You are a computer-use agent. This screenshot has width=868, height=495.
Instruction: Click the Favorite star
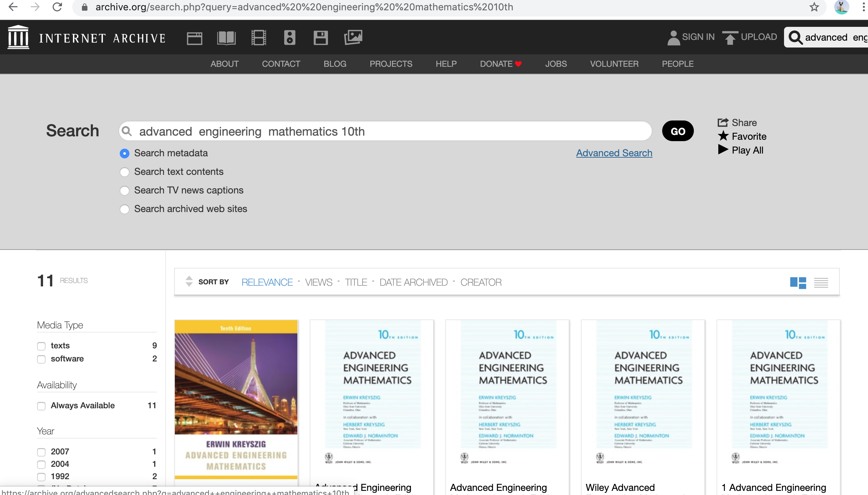click(x=723, y=136)
